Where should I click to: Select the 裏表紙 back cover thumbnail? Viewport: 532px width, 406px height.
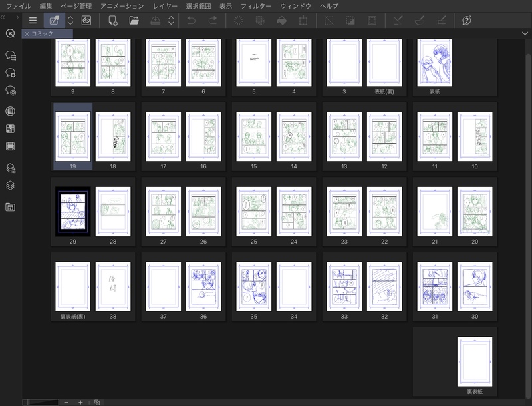pos(475,361)
